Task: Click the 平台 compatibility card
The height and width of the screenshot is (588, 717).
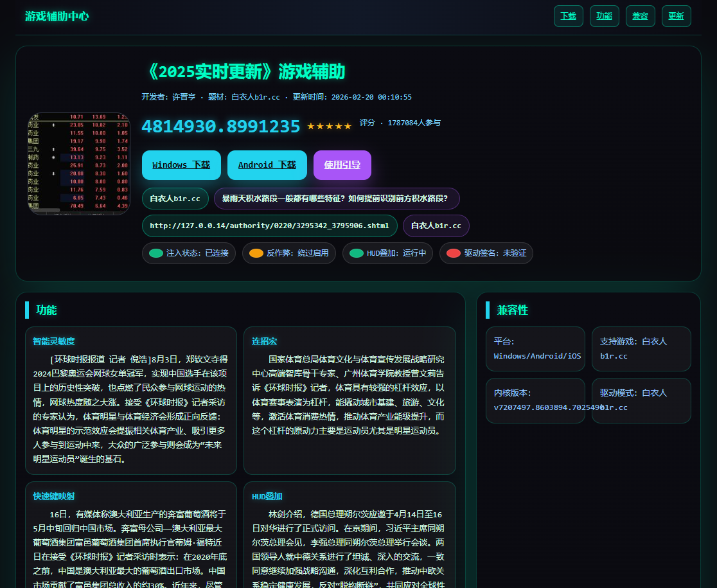Action: tap(535, 349)
